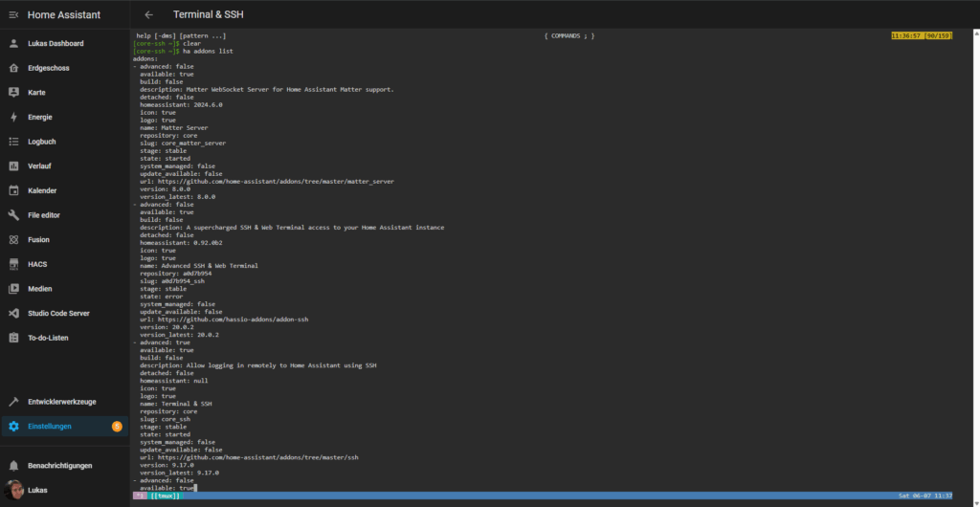The height and width of the screenshot is (507, 980).
Task: Click the File editor wrench icon
Action: click(13, 215)
